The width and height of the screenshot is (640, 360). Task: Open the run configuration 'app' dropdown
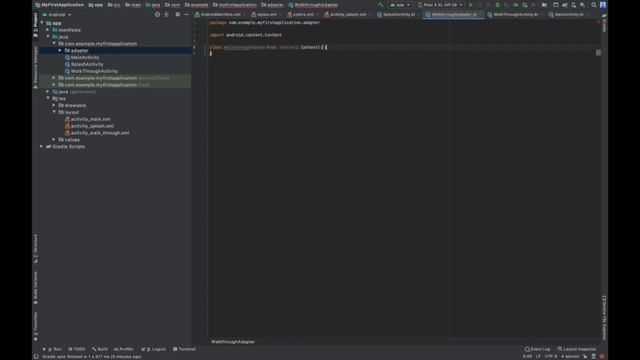coord(400,5)
